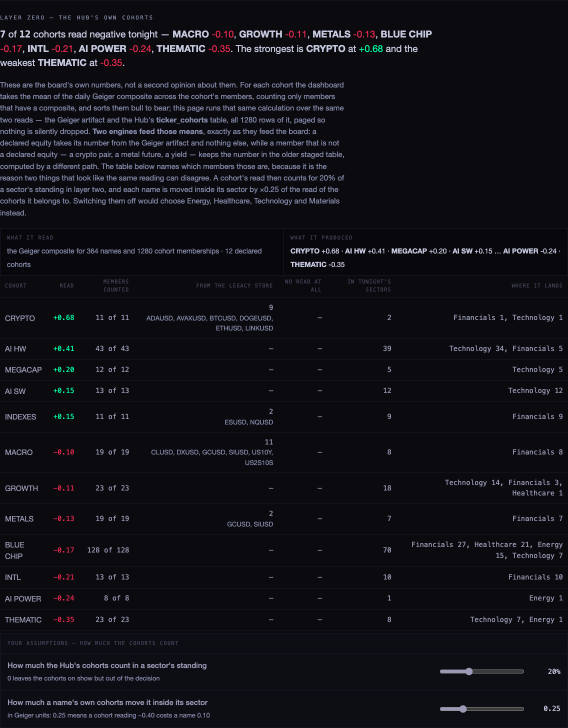Click 'Financials 10' in INTL row
568x728 pixels.
535,577
